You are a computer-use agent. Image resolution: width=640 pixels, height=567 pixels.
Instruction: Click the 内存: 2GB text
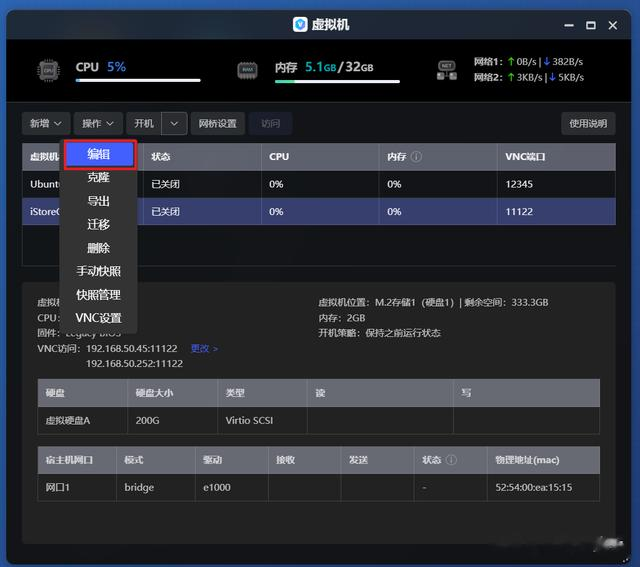point(342,318)
